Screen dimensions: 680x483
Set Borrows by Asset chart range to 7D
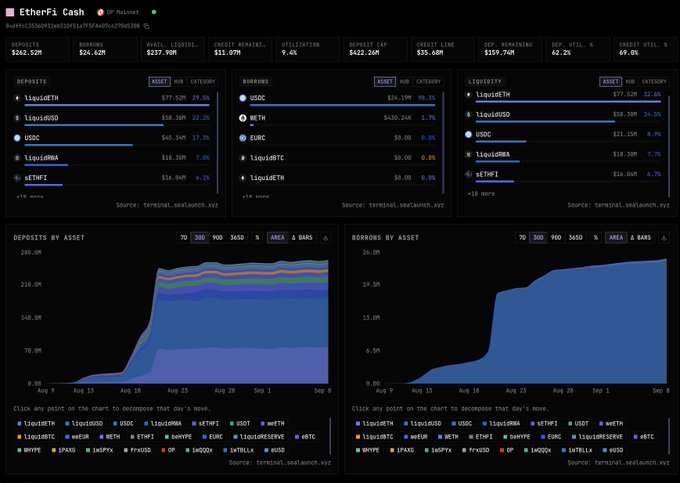click(x=522, y=238)
